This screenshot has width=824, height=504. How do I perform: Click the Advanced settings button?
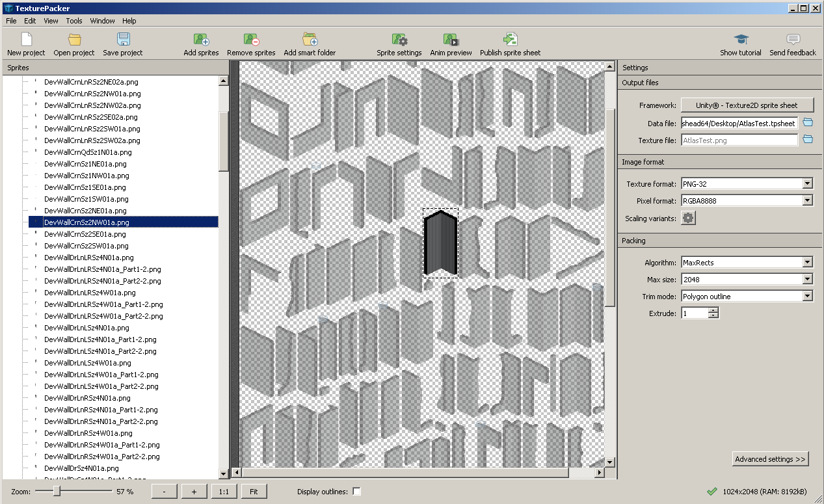[770, 459]
